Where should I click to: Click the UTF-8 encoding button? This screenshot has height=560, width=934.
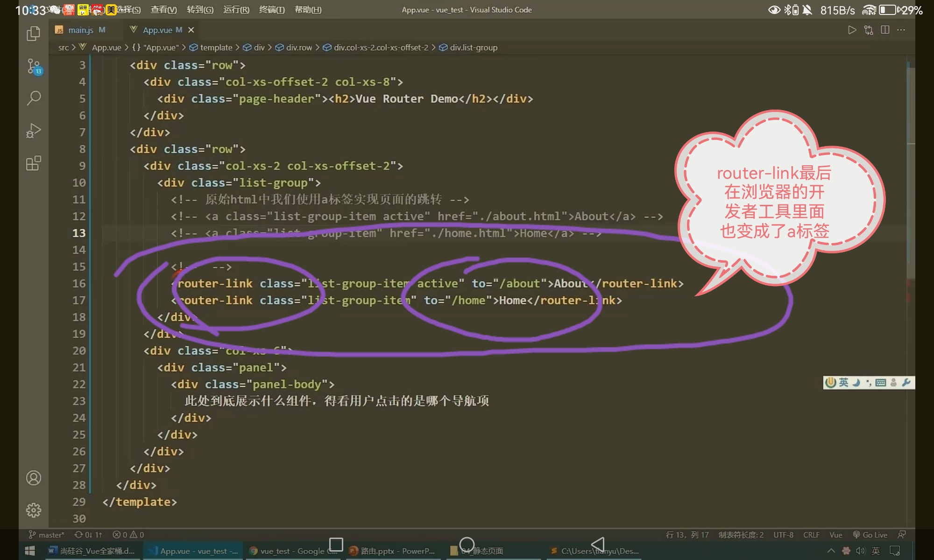coord(783,535)
